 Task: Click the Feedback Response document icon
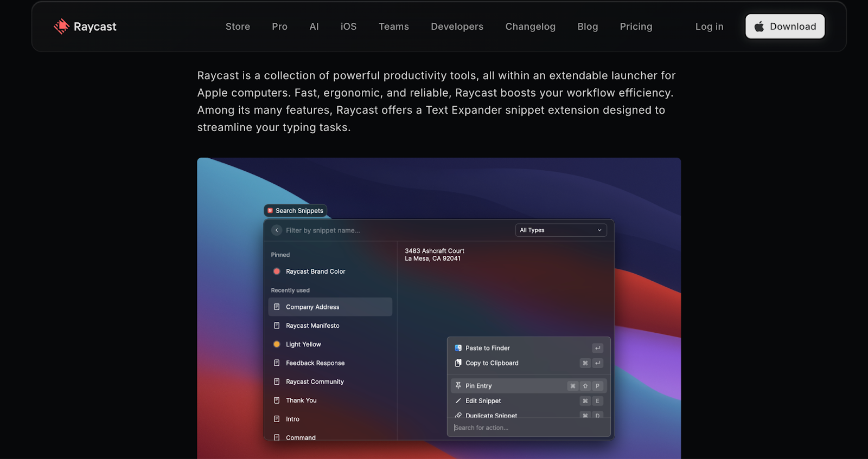pos(277,363)
